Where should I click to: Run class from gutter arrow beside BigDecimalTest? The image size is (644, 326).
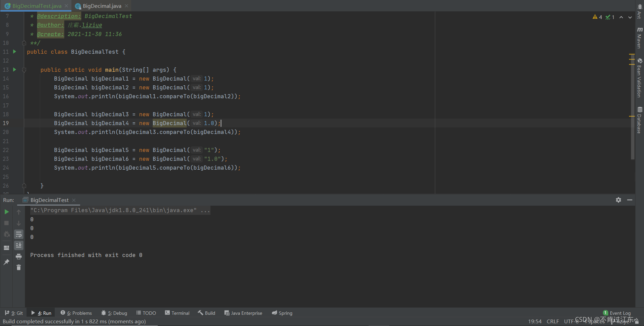[15, 52]
